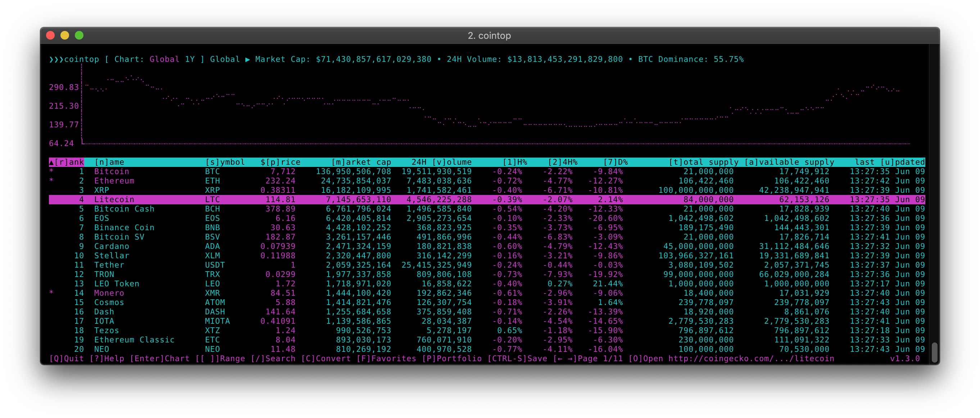Viewport: 980px width, 418px height.
Task: Select the EOS row name
Action: click(x=101, y=218)
